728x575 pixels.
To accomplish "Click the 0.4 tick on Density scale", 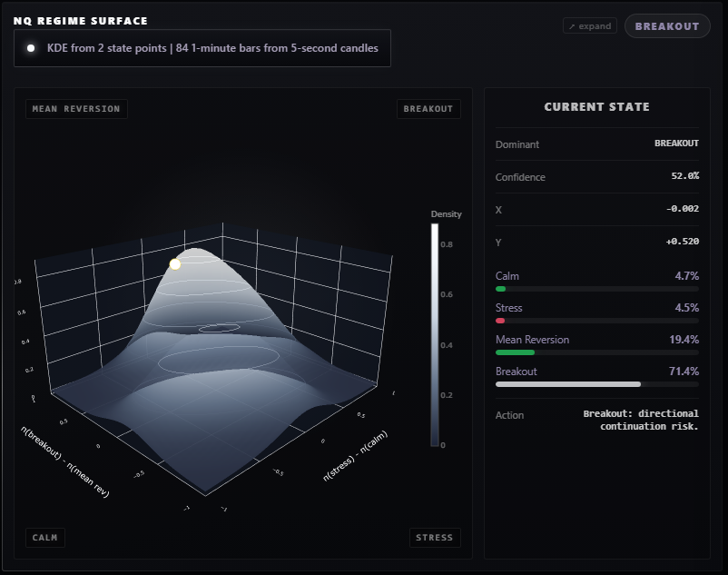I will coord(447,345).
